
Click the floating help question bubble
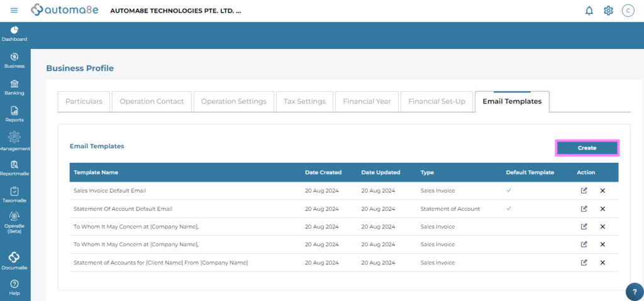635,292
